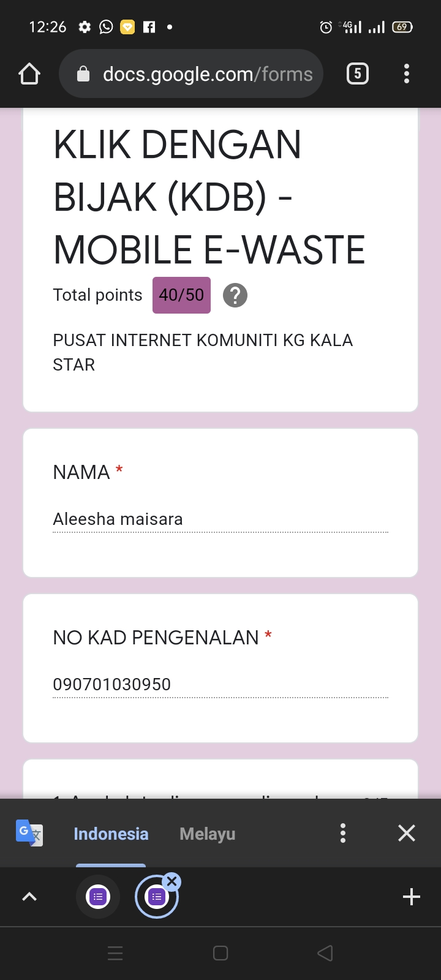441x980 pixels.
Task: Select the Indonesia language tab
Action: [x=111, y=834]
